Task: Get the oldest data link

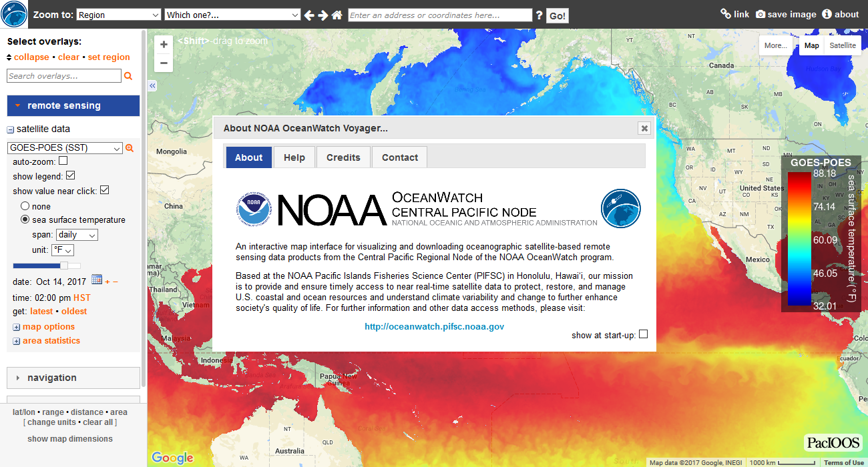Action: pyautogui.click(x=74, y=312)
